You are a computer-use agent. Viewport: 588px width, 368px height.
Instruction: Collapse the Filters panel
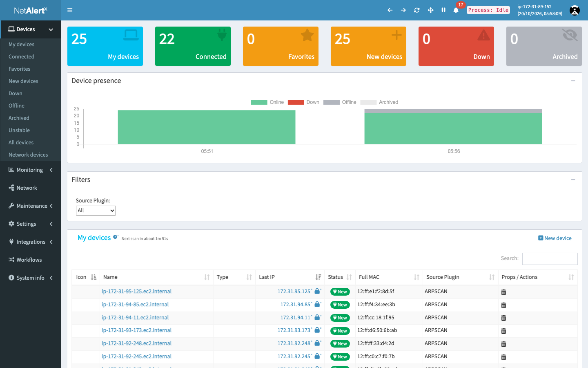[x=573, y=180]
